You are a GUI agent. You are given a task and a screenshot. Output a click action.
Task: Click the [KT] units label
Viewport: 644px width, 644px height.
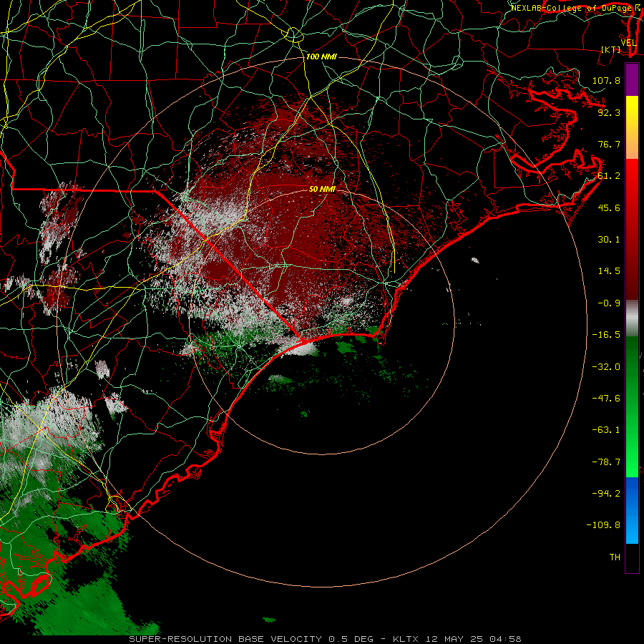click(611, 49)
